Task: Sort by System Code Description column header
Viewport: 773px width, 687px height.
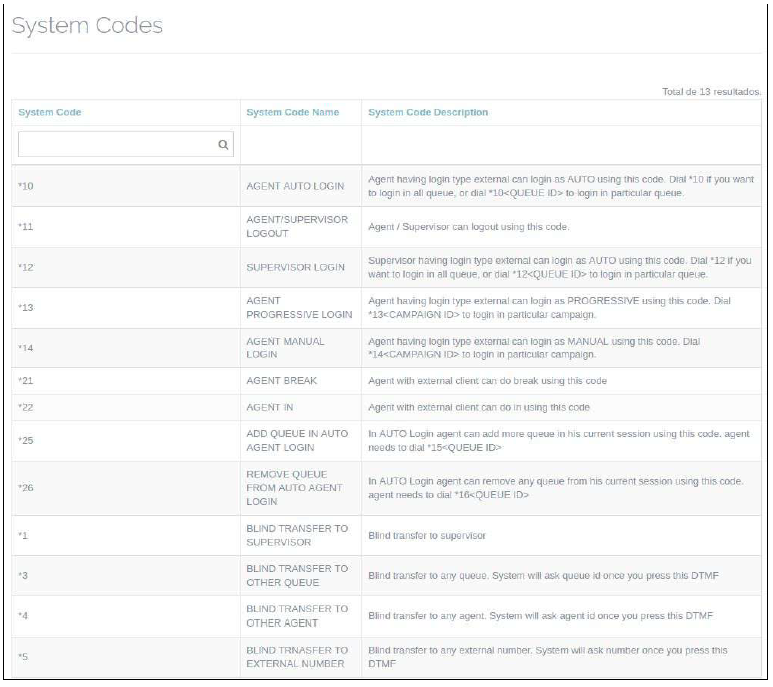Action: (428, 112)
